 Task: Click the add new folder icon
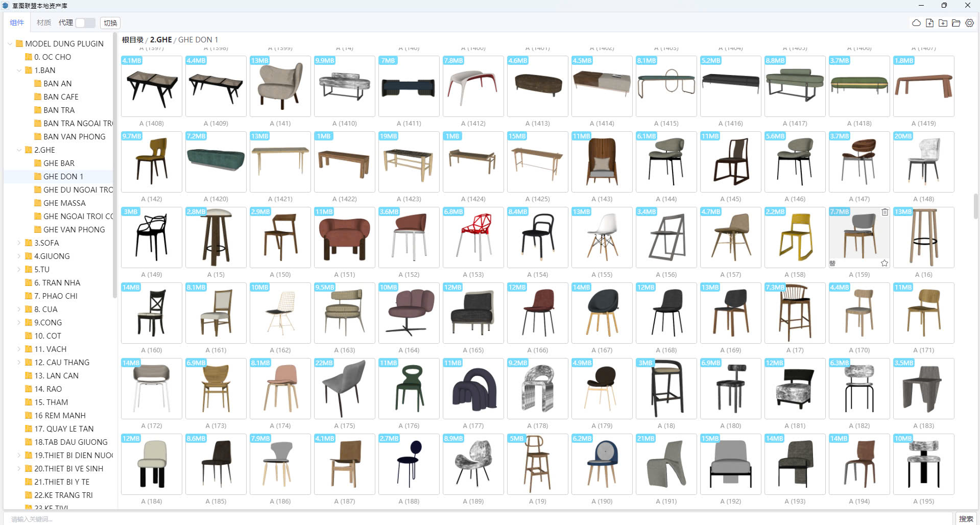[x=943, y=23]
